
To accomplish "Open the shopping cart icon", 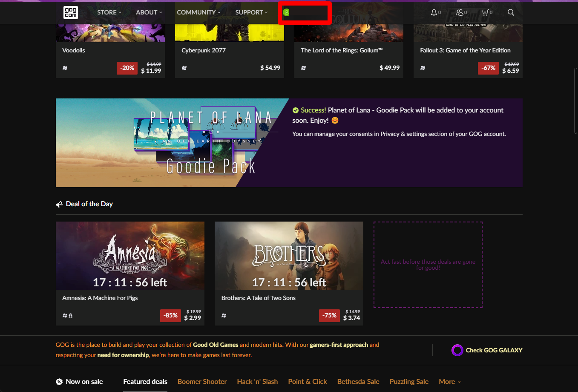I will (485, 12).
